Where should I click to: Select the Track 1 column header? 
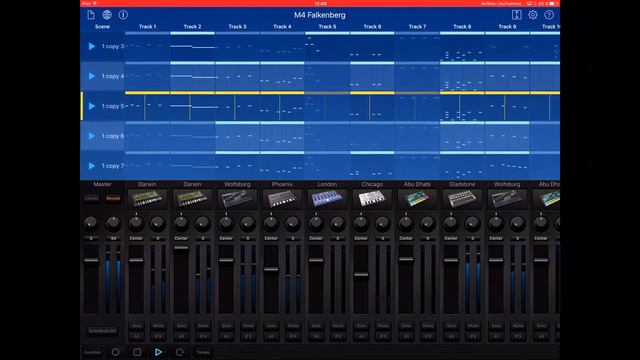click(x=147, y=27)
